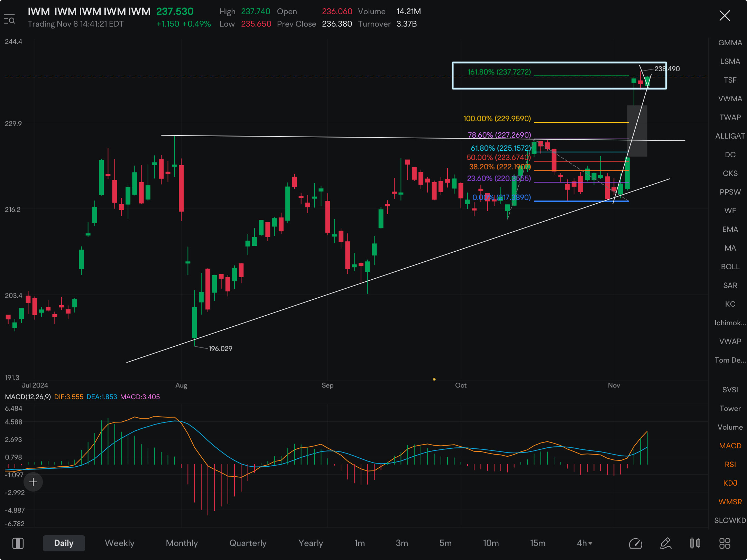Enable the Tom DeMark indicator
The image size is (747, 560).
(x=730, y=360)
